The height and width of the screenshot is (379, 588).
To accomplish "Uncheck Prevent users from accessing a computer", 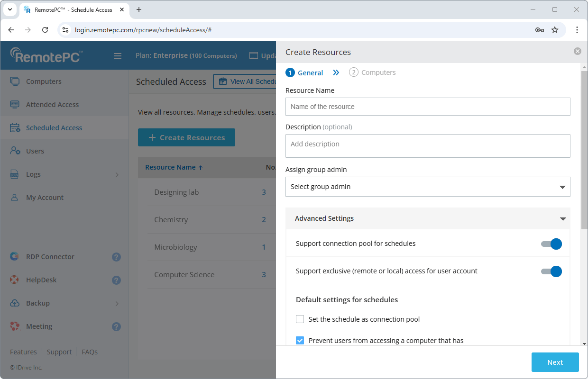I will click(x=300, y=341).
